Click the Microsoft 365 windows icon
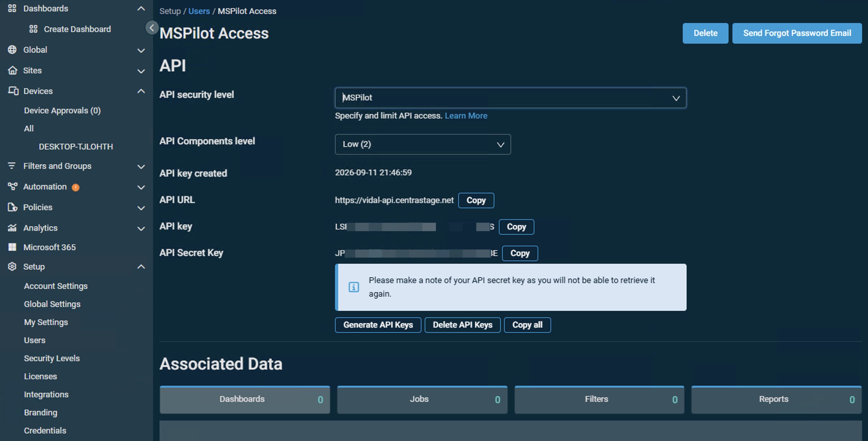 (12, 247)
